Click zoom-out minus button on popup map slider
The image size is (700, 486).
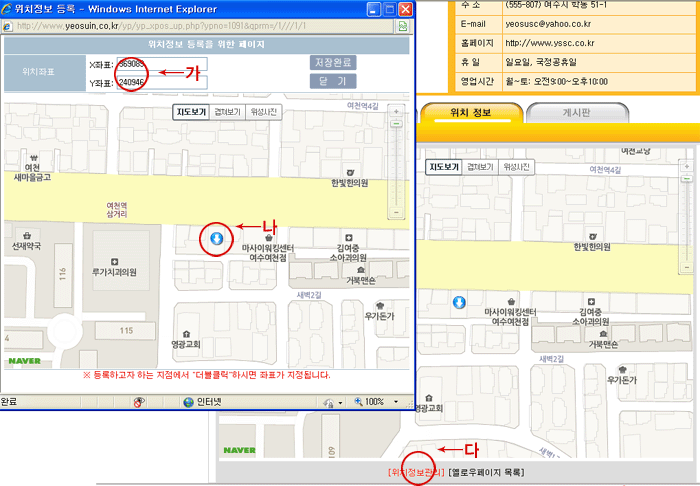(396, 212)
